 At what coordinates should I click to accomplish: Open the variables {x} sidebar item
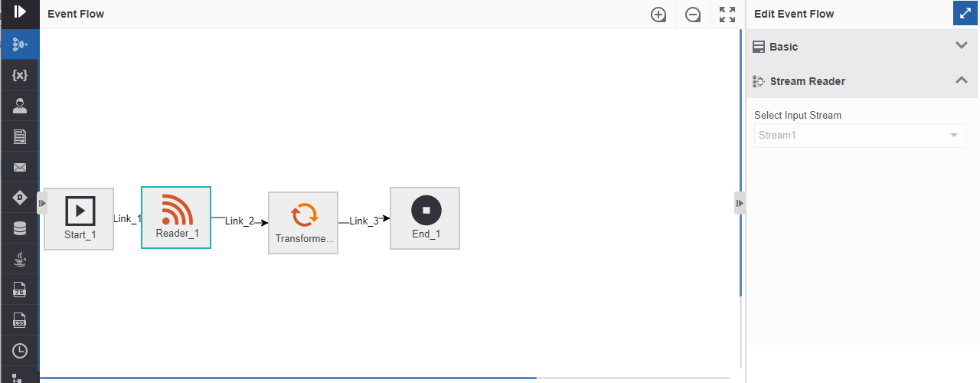click(x=20, y=75)
